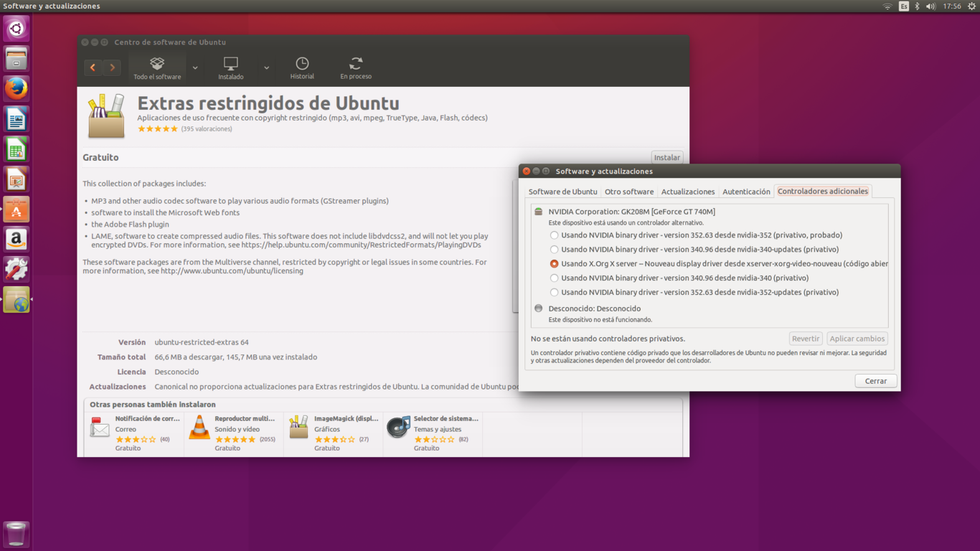Select Software & Updates launcher icon

click(x=16, y=300)
